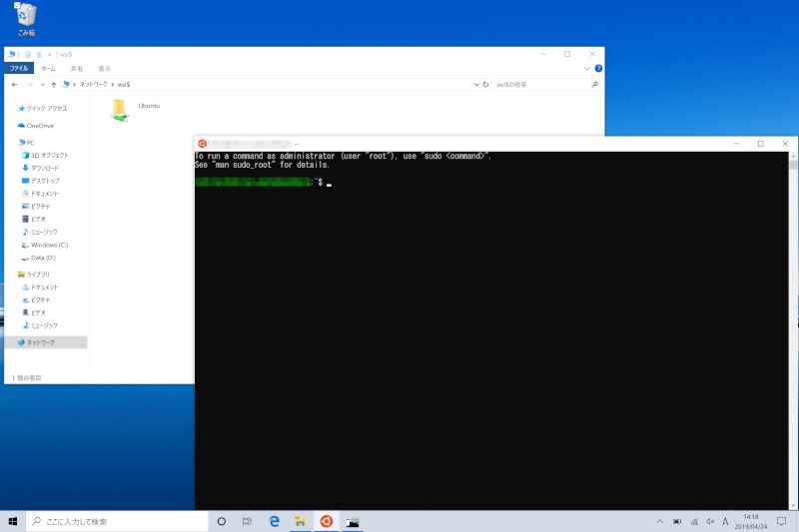
Task: Open Windows Start menu
Action: click(x=13, y=521)
